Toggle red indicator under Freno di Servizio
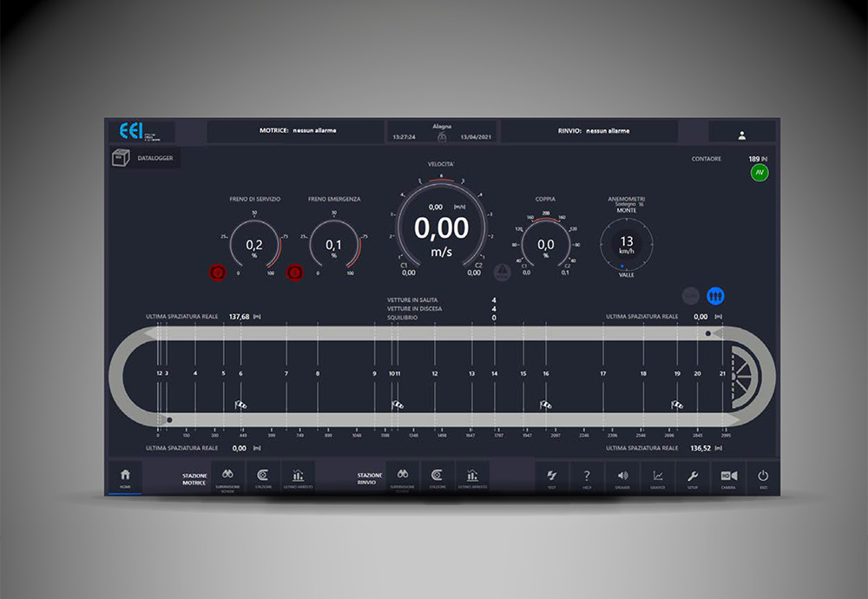Image resolution: width=868 pixels, height=599 pixels. click(216, 272)
